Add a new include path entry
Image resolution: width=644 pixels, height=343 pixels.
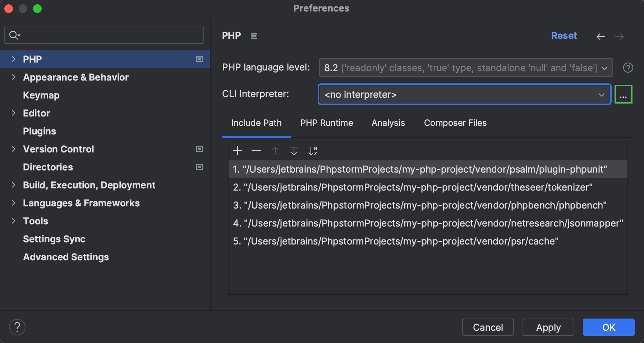[x=237, y=151]
